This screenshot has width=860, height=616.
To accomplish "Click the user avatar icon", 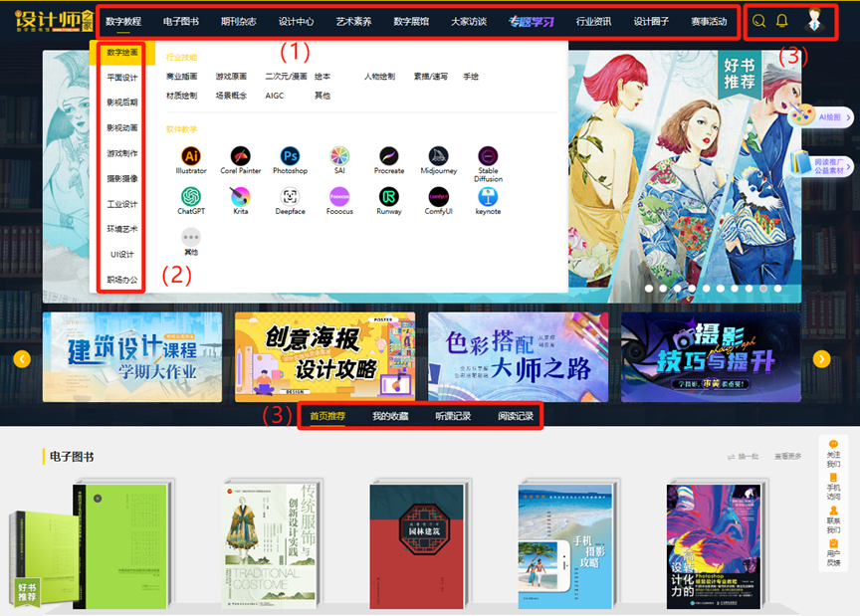I will point(818,21).
